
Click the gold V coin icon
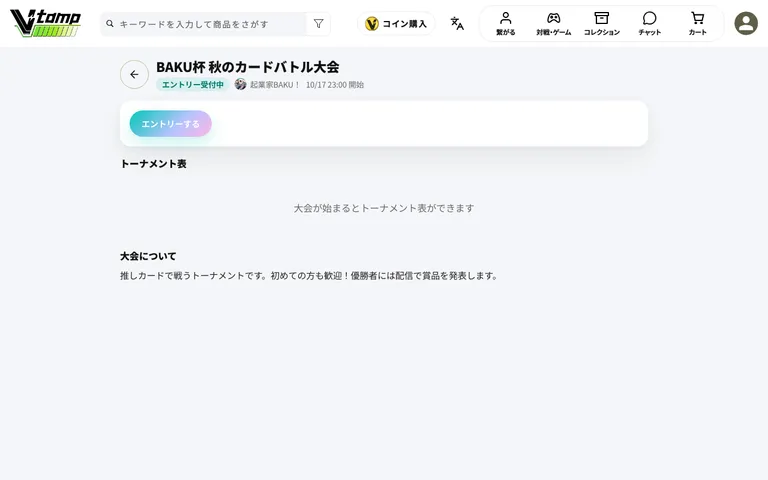click(x=372, y=24)
